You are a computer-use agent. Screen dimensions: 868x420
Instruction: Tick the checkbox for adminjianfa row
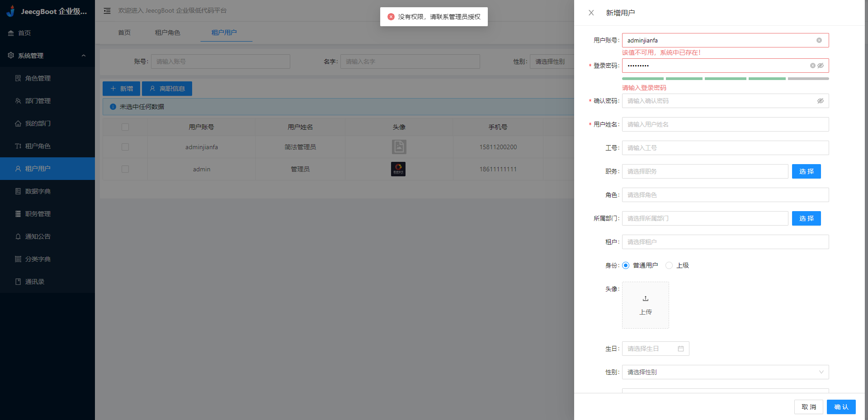[x=125, y=147]
